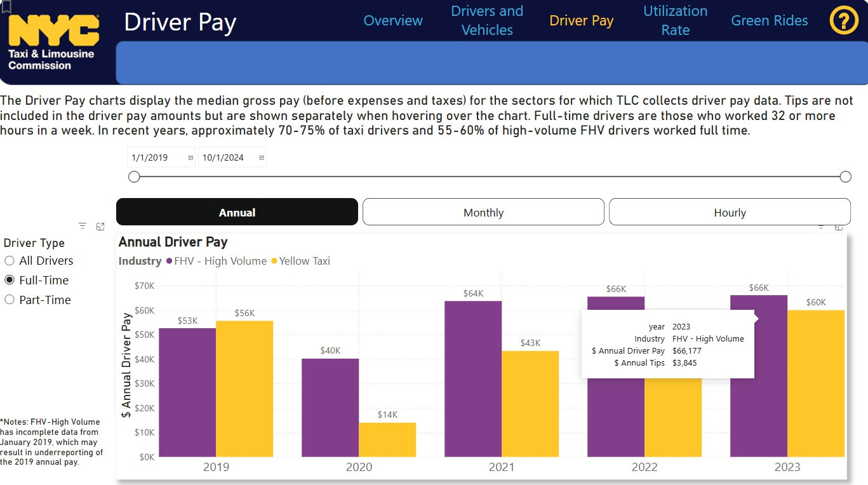This screenshot has width=868, height=485.
Task: Select the Full-Time driver type
Action: pyautogui.click(x=10, y=280)
